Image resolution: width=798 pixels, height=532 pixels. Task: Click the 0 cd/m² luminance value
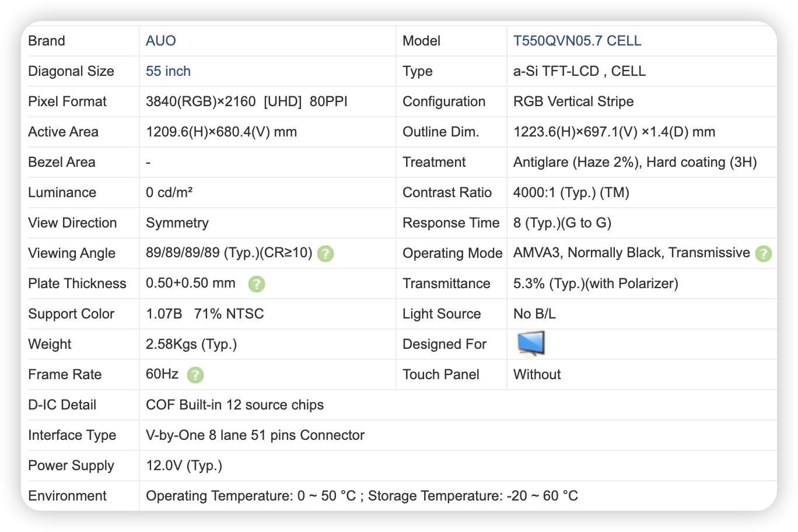click(x=169, y=192)
